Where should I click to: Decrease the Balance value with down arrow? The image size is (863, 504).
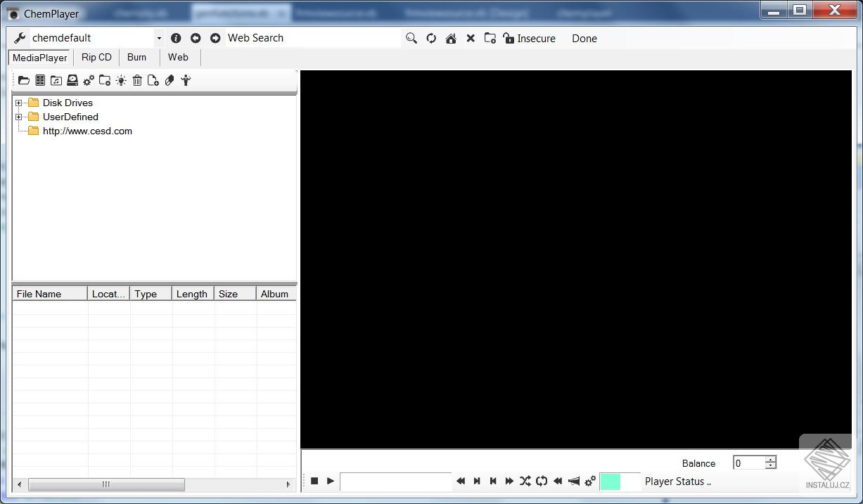[x=771, y=466]
